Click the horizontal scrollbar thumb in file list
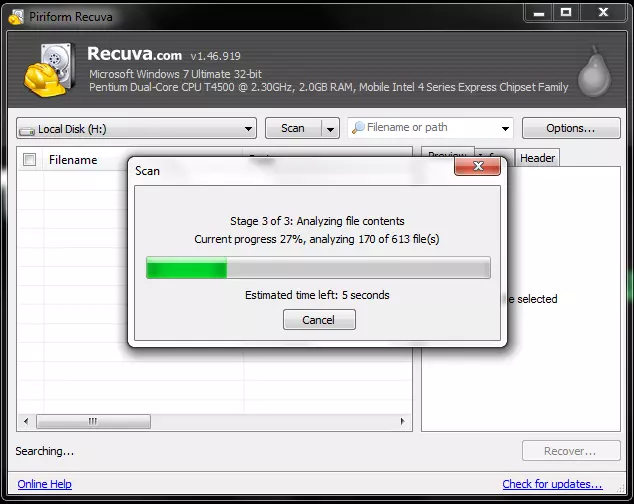Viewport: 634px width, 504px height. click(93, 421)
